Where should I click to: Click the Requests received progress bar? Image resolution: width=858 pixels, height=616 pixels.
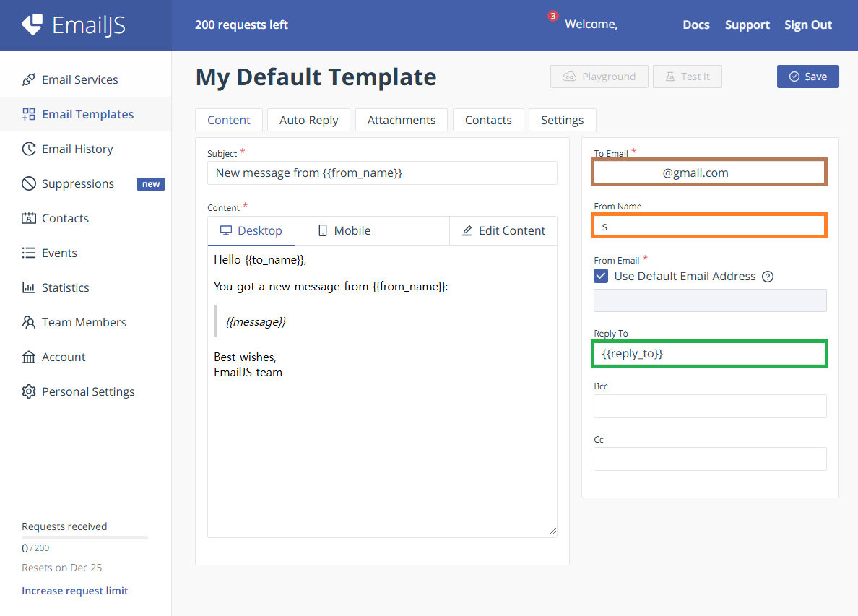(x=84, y=538)
